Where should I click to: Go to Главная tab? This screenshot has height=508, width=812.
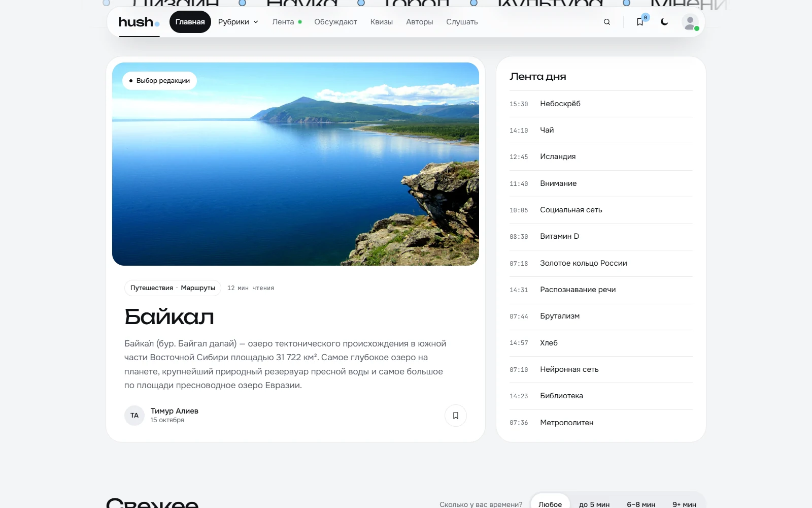click(190, 22)
